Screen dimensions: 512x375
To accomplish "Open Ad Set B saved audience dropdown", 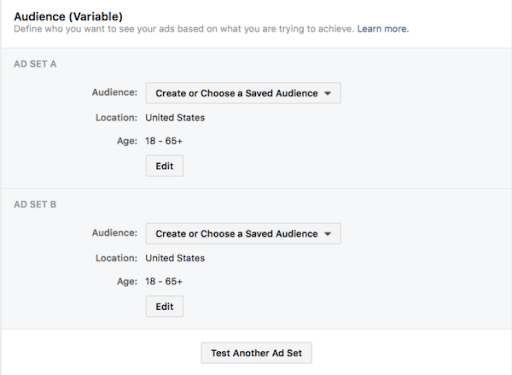I will pyautogui.click(x=243, y=234).
